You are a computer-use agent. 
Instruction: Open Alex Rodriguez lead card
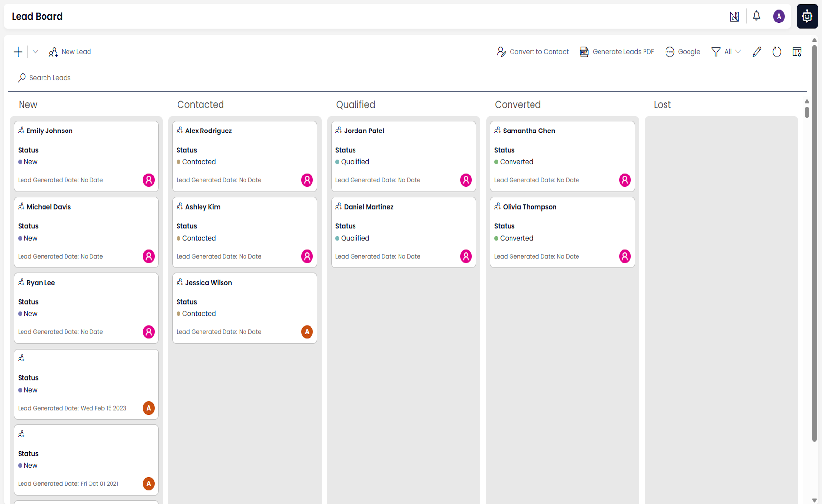pos(244,156)
